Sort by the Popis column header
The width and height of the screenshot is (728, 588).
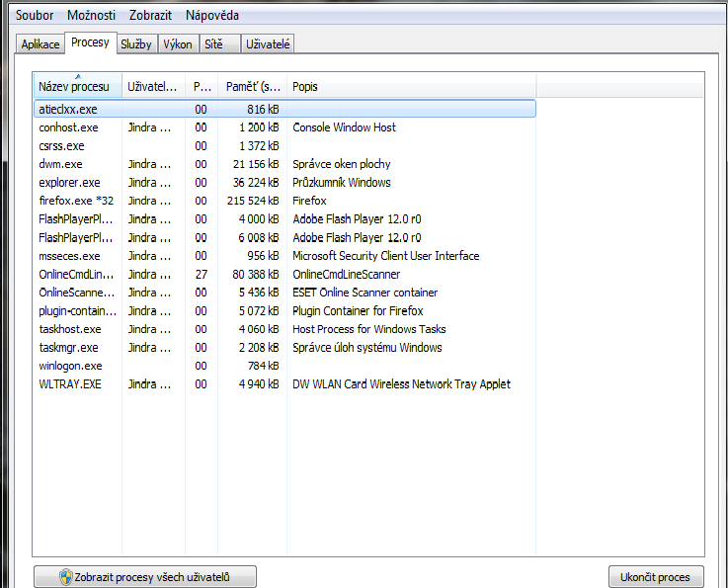tap(395, 87)
